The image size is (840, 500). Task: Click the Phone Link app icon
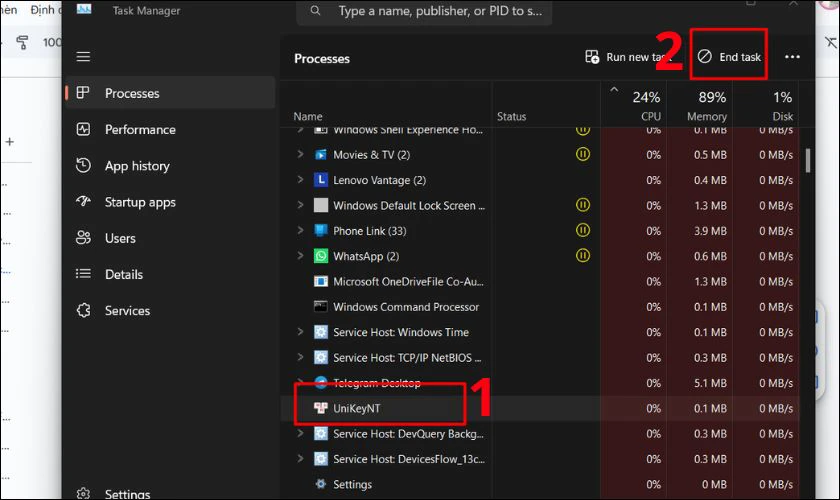pyautogui.click(x=320, y=231)
